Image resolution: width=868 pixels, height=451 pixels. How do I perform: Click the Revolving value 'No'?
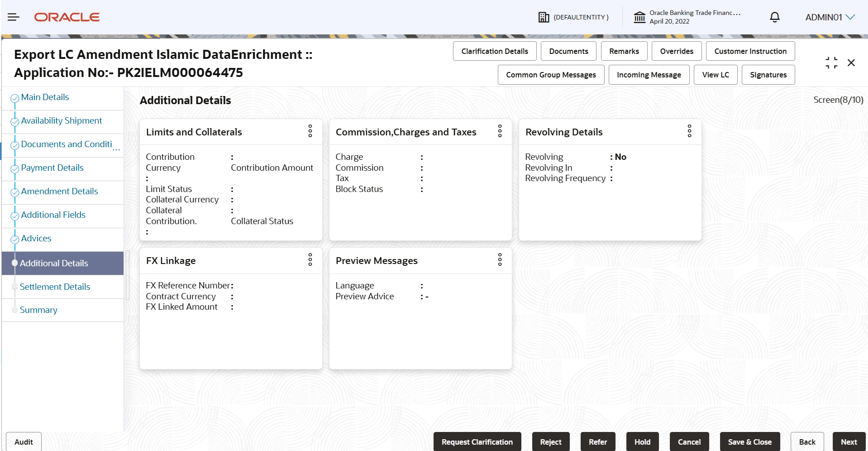[620, 157]
